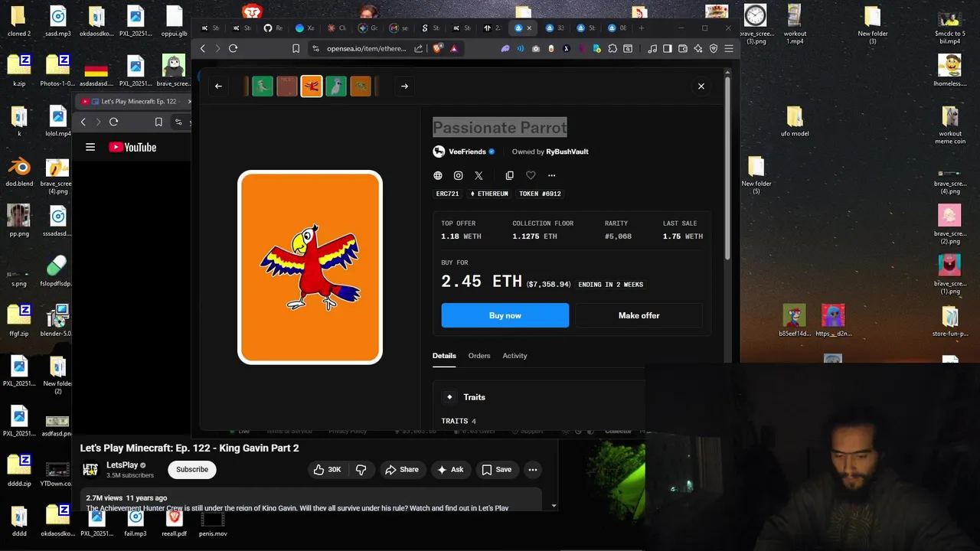This screenshot has height=551, width=980.
Task: Open the Leo AI sparkle icon
Action: point(698,48)
